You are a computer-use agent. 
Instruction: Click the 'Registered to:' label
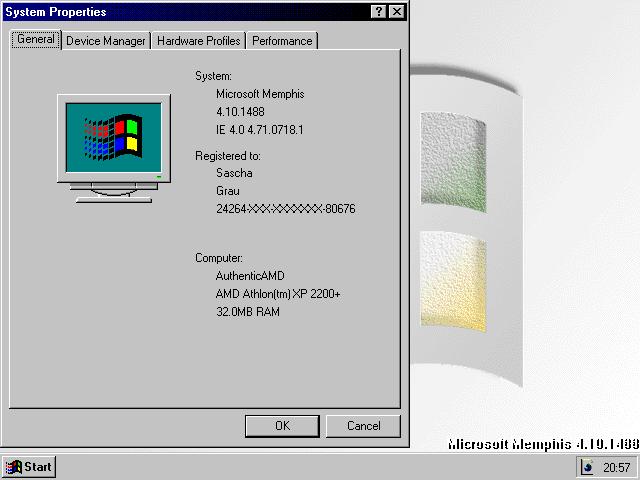227,156
